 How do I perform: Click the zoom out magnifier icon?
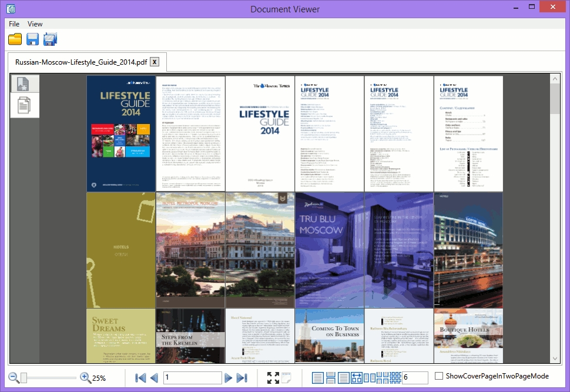pyautogui.click(x=14, y=377)
